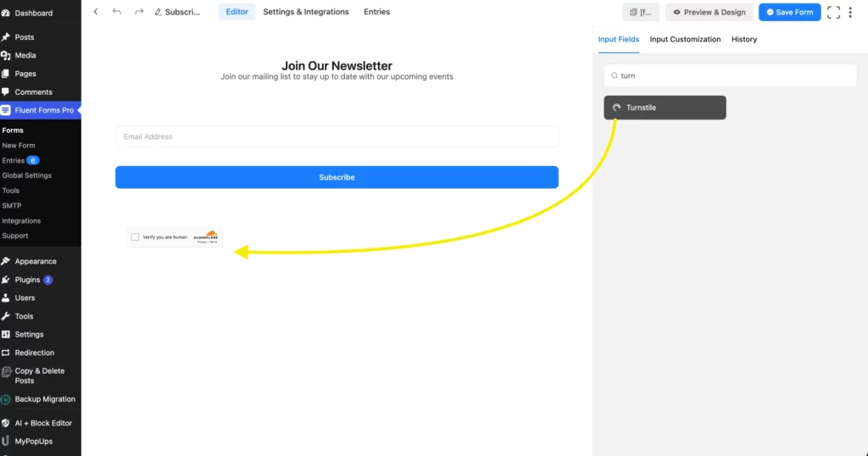Switch to the Editor tab
868x456 pixels.
click(x=237, y=12)
